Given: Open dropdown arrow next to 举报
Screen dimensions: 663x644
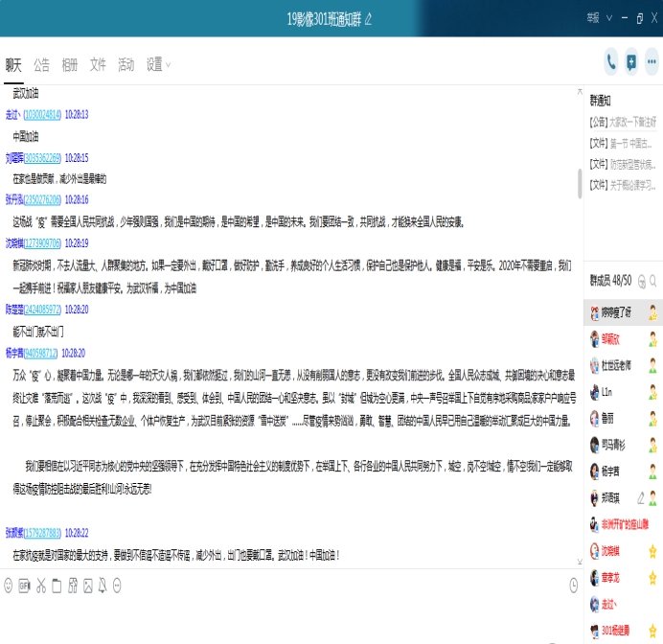Looking at the screenshot, I should [606, 19].
